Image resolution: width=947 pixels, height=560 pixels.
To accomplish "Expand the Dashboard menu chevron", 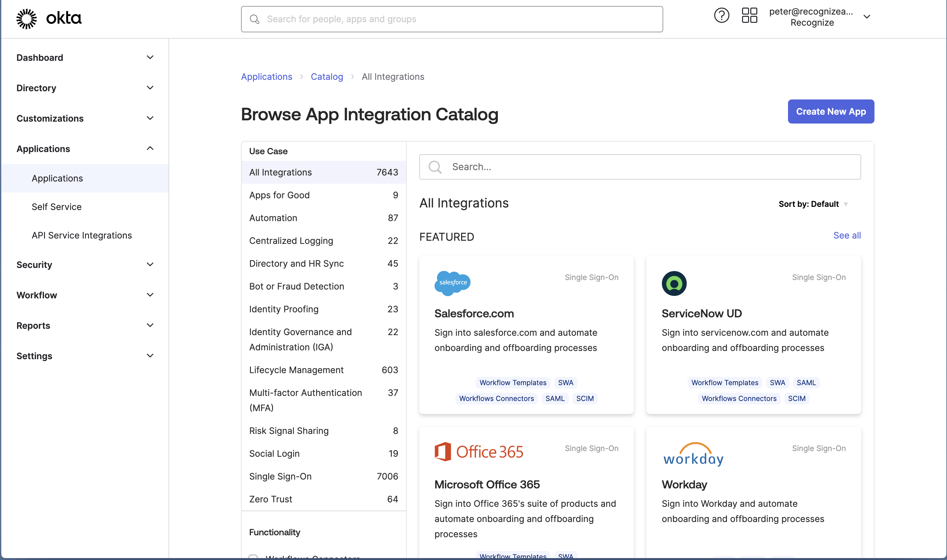I will click(x=150, y=57).
